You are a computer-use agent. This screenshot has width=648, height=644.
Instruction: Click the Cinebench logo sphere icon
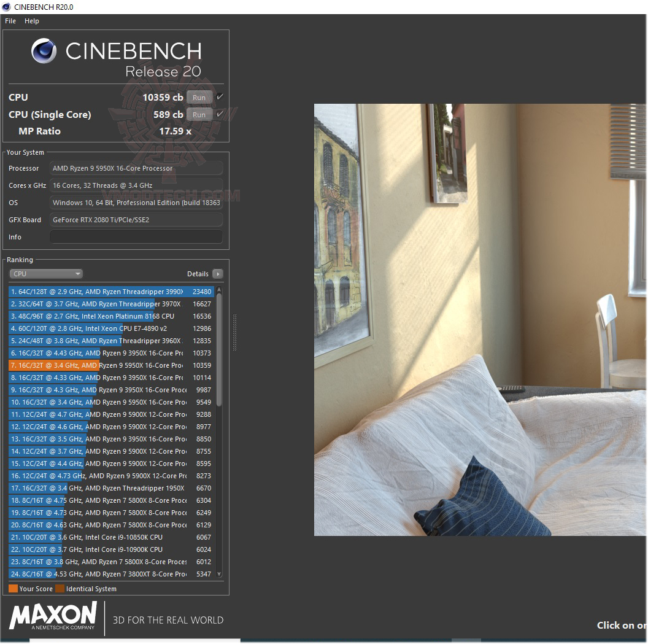point(44,51)
